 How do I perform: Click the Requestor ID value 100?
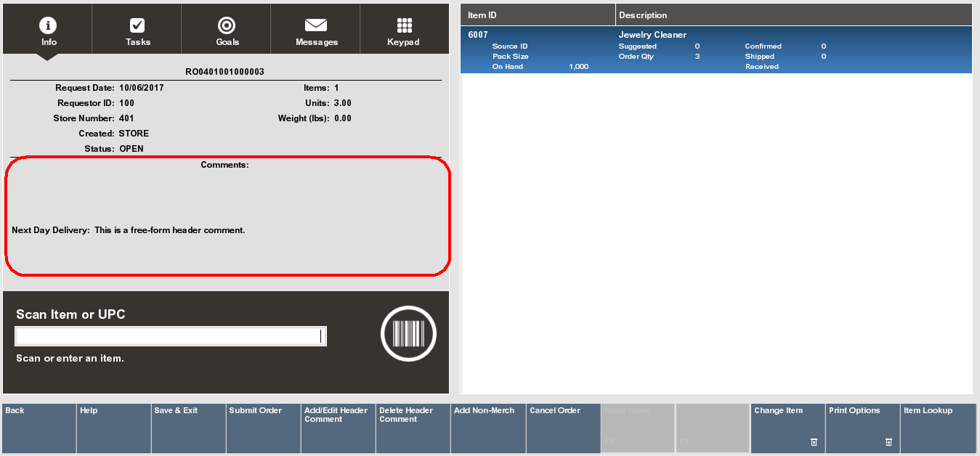[126, 103]
